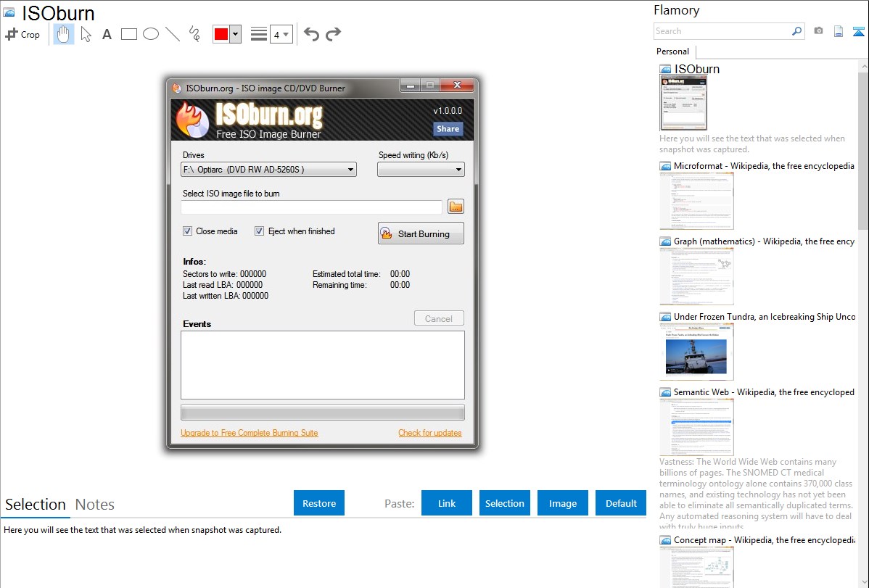Image resolution: width=869 pixels, height=588 pixels.
Task: Click the Check for updates link
Action: [x=430, y=433]
